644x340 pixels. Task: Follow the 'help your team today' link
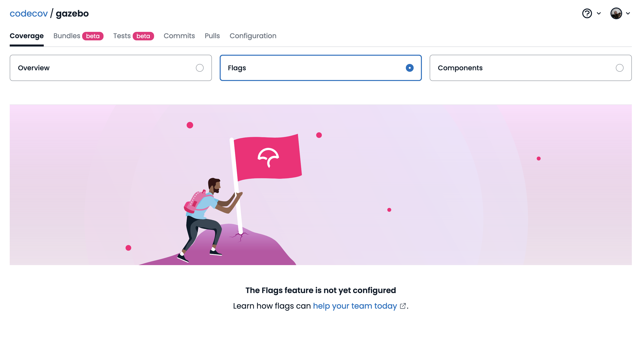[x=355, y=306]
